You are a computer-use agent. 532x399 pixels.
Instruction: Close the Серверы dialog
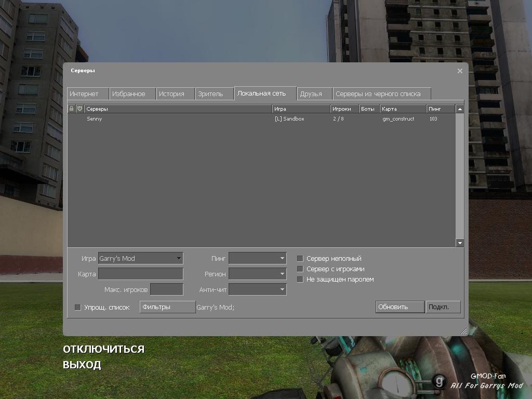point(460,71)
